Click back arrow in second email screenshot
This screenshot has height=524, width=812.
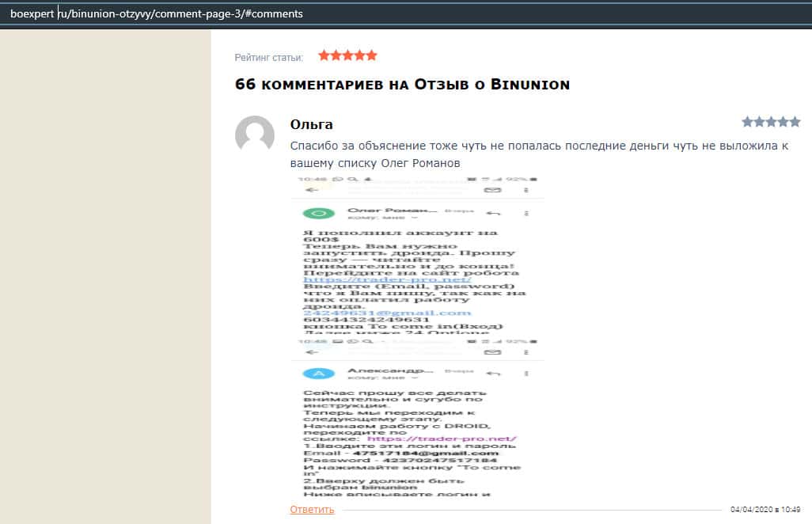pos(312,352)
